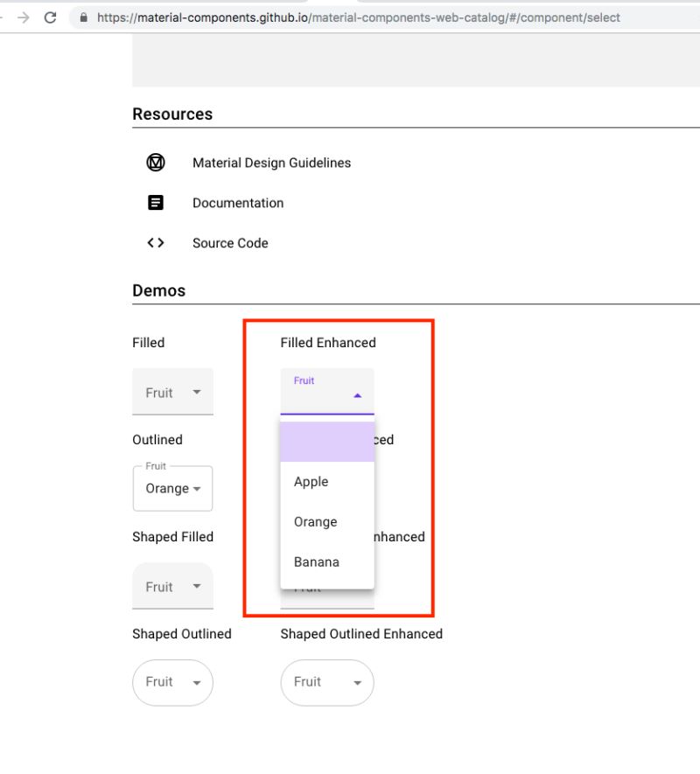Open the Shaped Filled Fruit dropdown
The width and height of the screenshot is (700, 774).
coord(172,586)
